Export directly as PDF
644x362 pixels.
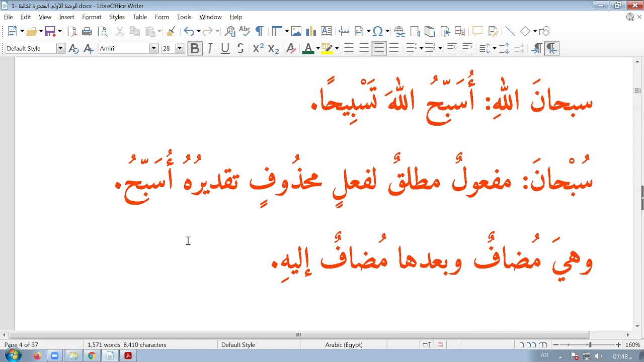[72, 31]
